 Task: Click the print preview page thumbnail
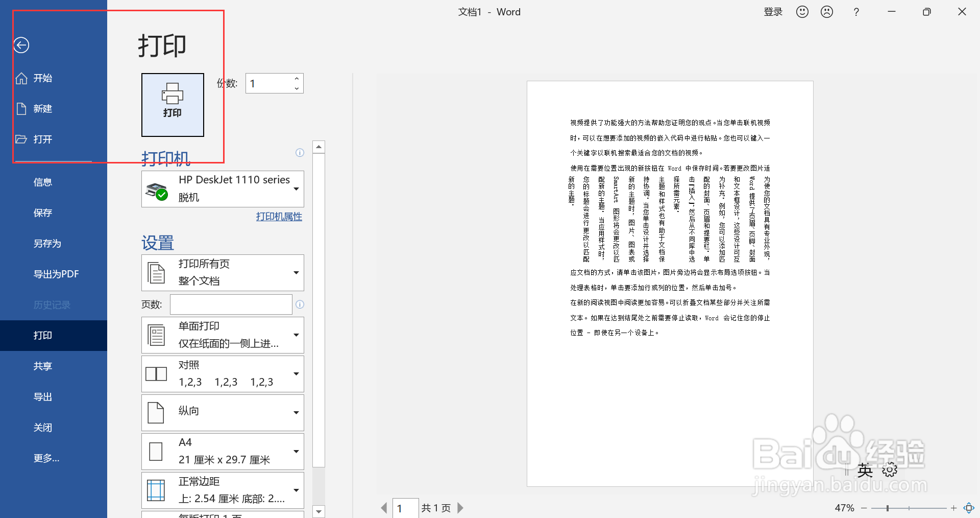tap(670, 284)
